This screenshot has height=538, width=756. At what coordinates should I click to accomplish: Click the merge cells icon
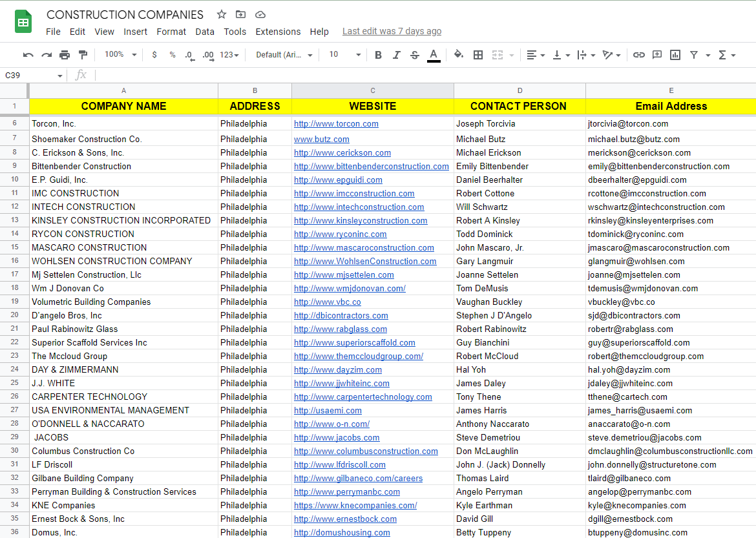coord(498,55)
